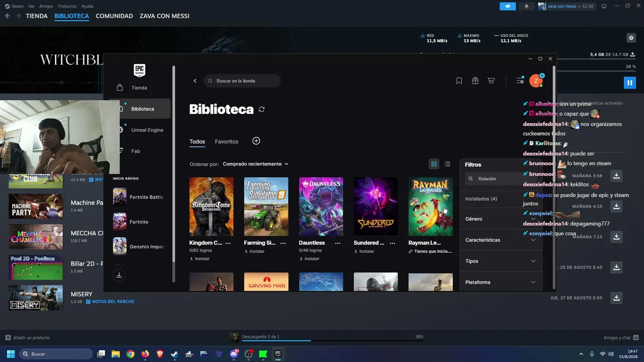Image resolution: width=644 pixels, height=362 pixels.
Task: Switch Epic library to list view
Action: [447, 164]
